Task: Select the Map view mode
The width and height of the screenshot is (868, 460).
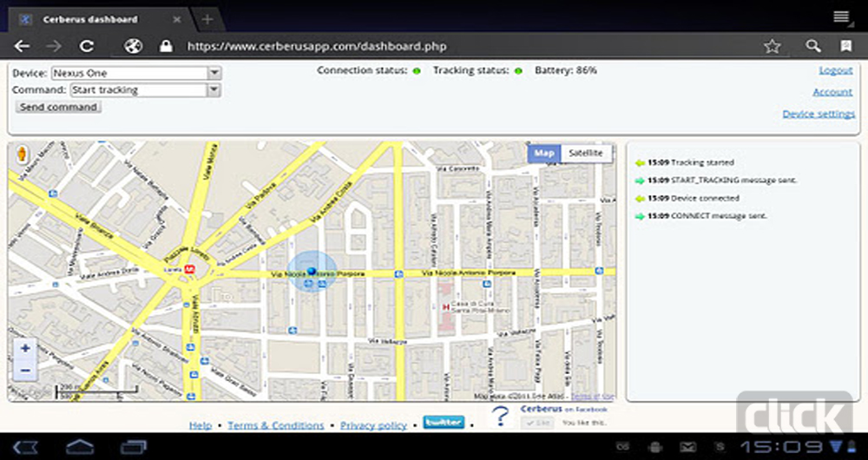Action: pos(544,154)
